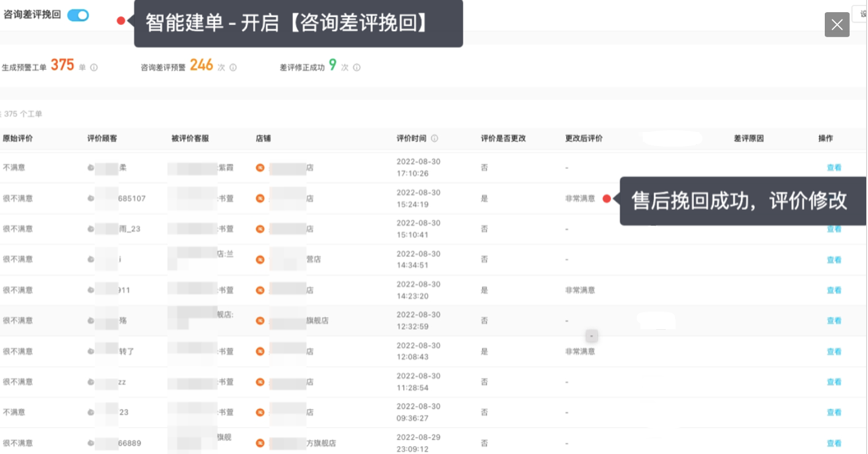Click the timestamp 2022-08-29 23:09:12
Screen dimensions: 868x454
(418, 443)
